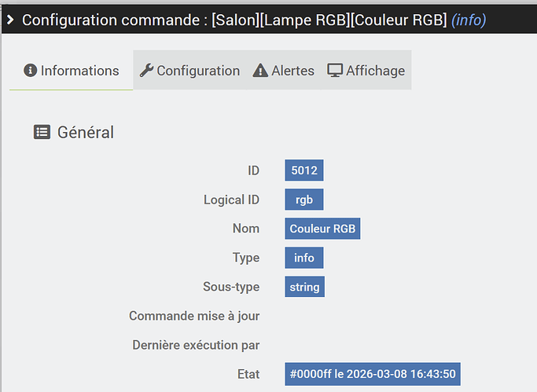Switch to the Configuration tab

click(x=189, y=71)
